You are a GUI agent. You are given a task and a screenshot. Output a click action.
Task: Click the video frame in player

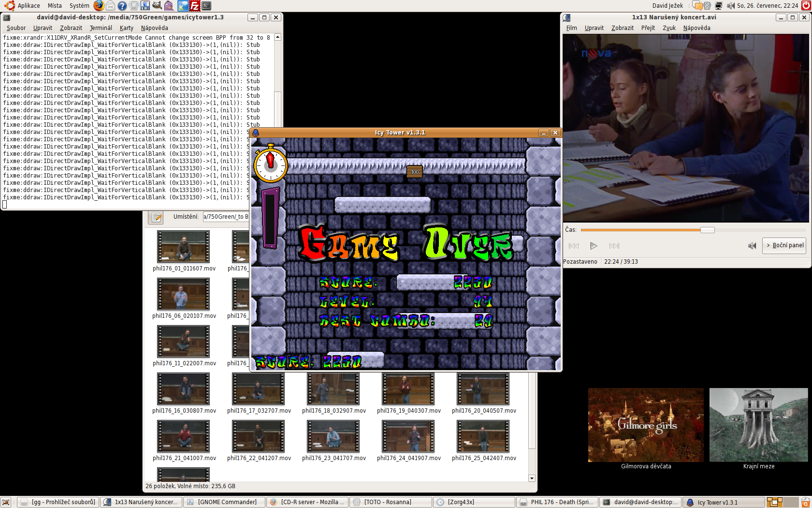686,128
